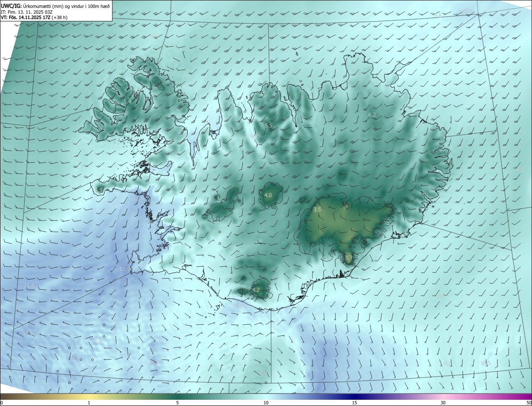Click the 5.1 value beside the western glacier
532x406 pixels.
[216, 198]
